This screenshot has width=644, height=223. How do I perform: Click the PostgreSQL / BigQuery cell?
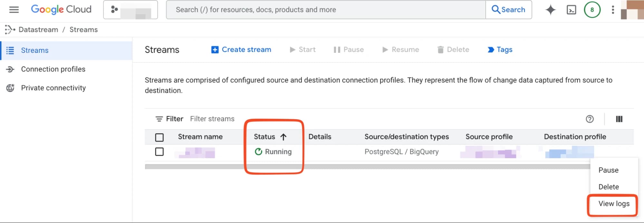[402, 152]
